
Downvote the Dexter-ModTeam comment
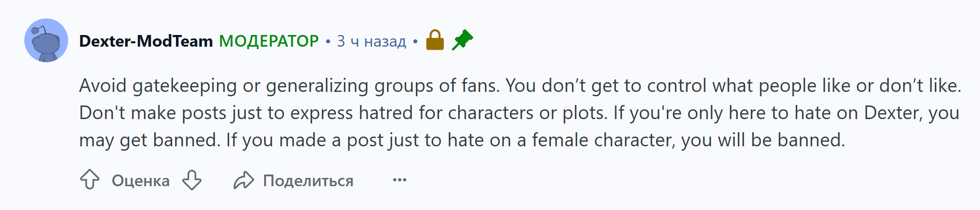(x=192, y=180)
